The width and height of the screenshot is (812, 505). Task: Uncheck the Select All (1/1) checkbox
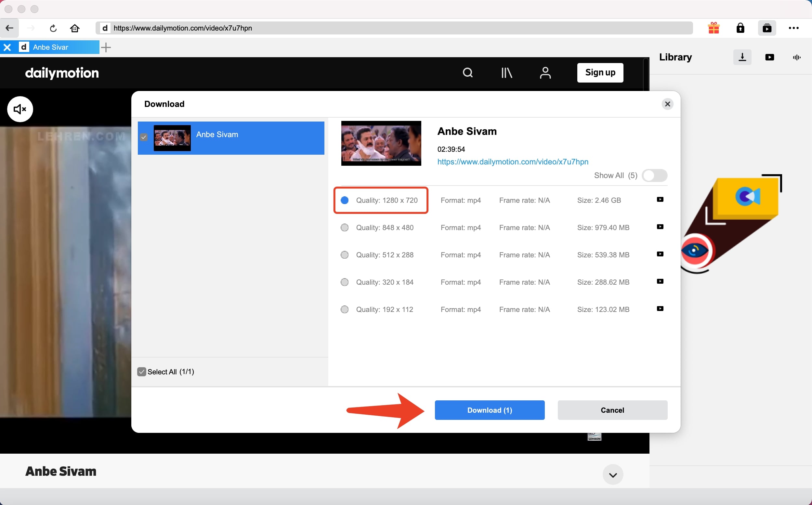click(142, 372)
